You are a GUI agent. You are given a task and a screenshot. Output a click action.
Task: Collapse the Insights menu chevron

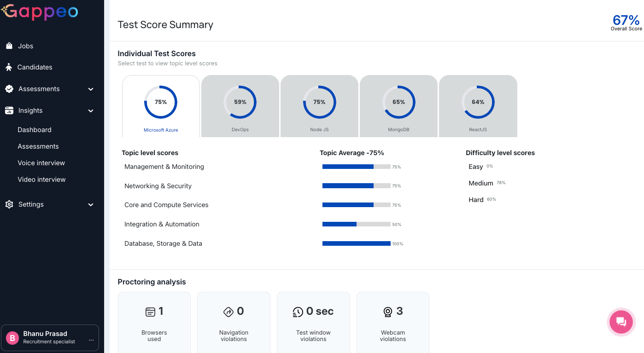(x=91, y=111)
